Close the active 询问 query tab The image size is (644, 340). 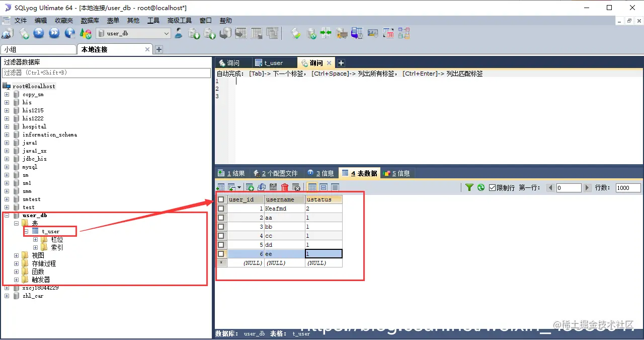pyautogui.click(x=329, y=63)
